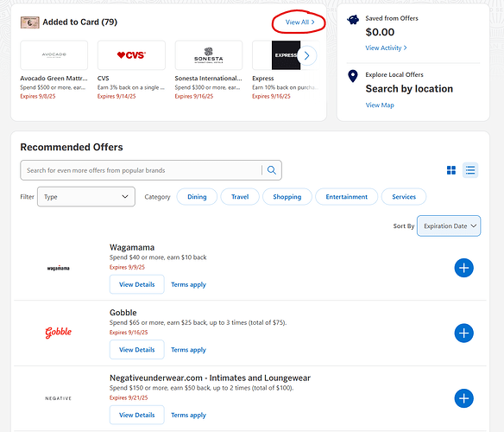Open View Activity link
The image size is (504, 432).
click(x=386, y=48)
